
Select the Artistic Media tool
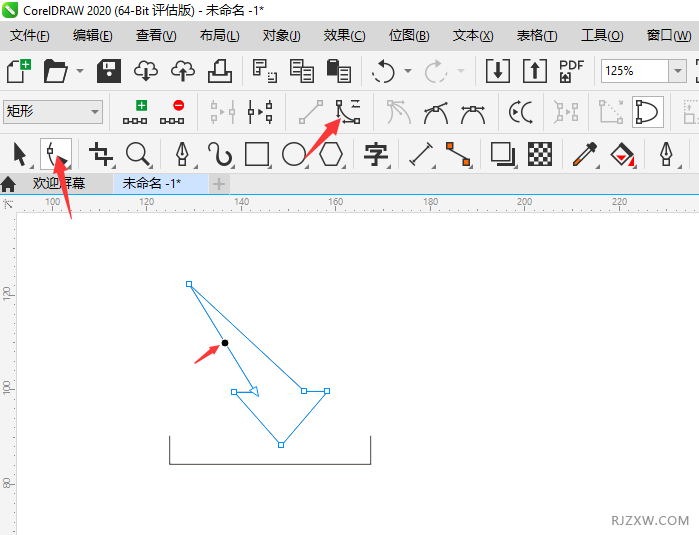click(x=220, y=154)
